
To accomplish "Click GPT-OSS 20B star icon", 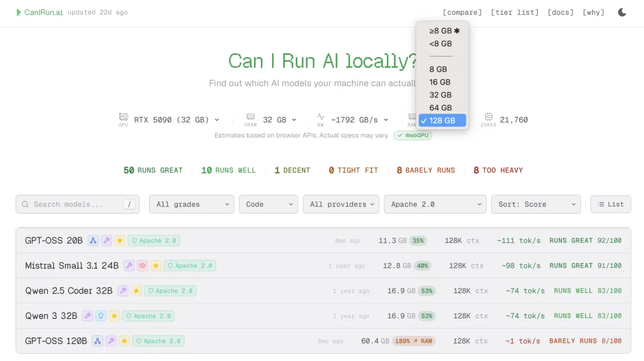I will point(119,240).
